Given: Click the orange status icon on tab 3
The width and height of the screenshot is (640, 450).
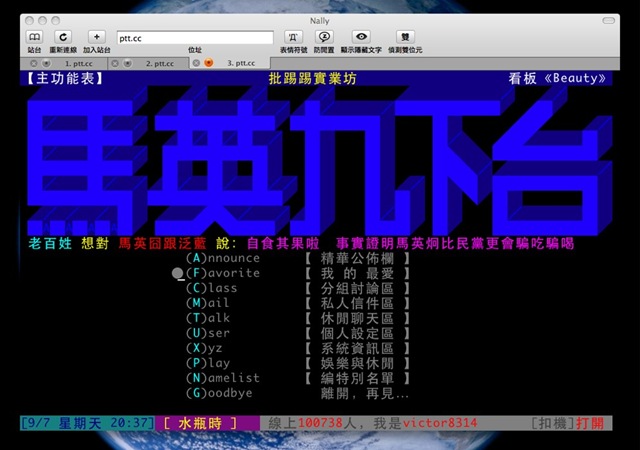Looking at the screenshot, I should point(209,63).
